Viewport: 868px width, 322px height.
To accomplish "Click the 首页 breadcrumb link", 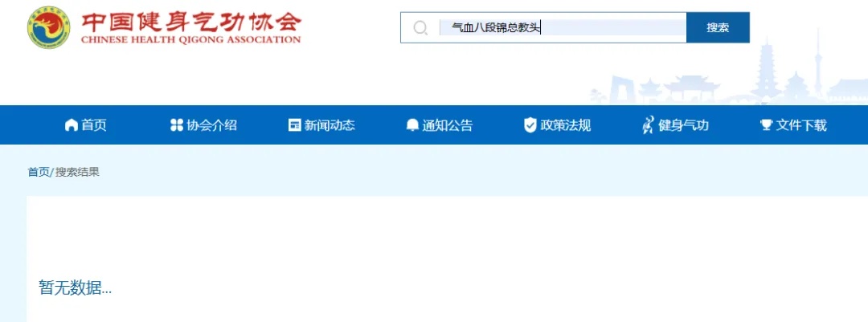I will pos(39,172).
